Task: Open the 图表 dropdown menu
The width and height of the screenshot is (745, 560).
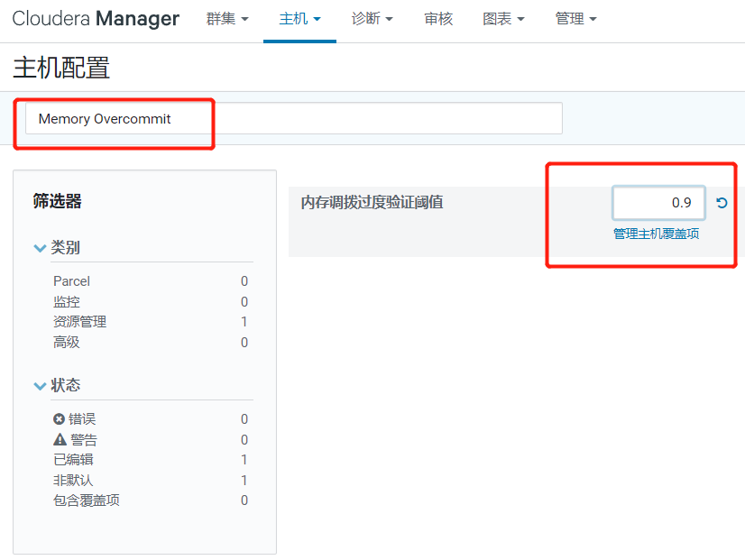Action: pyautogui.click(x=503, y=18)
